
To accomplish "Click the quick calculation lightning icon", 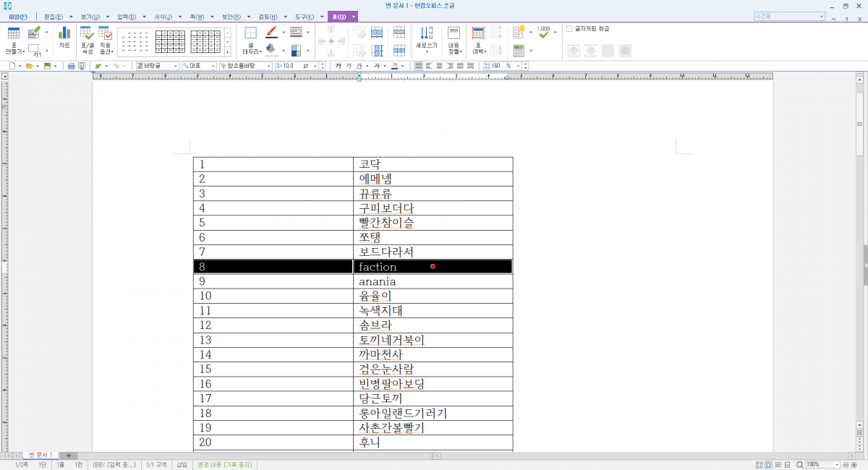I will [x=519, y=33].
